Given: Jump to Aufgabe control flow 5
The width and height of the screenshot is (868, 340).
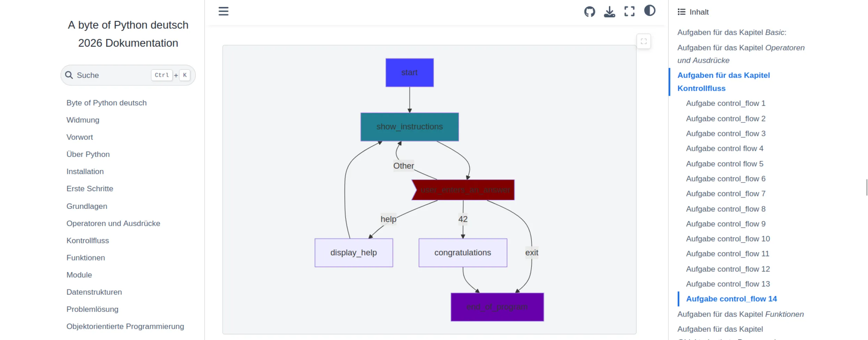Looking at the screenshot, I should [725, 163].
